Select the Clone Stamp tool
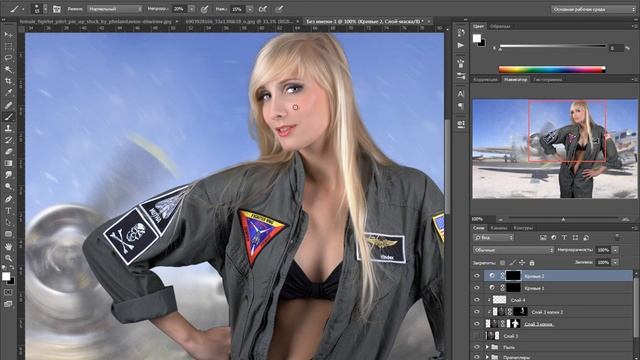The image size is (640, 360). coord(8,128)
